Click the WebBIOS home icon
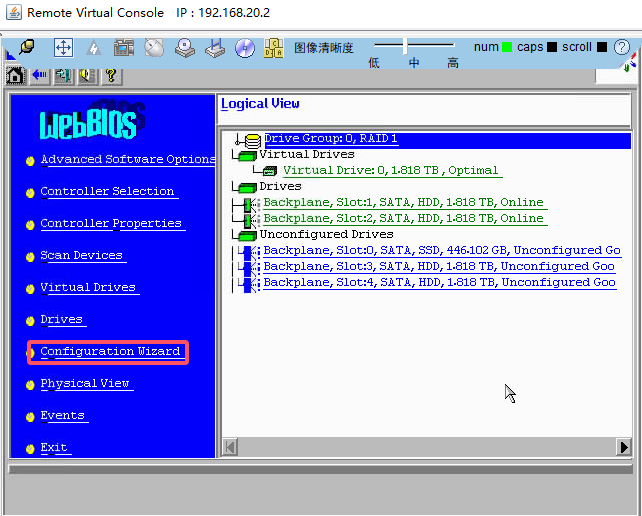642x516 pixels. (15, 76)
